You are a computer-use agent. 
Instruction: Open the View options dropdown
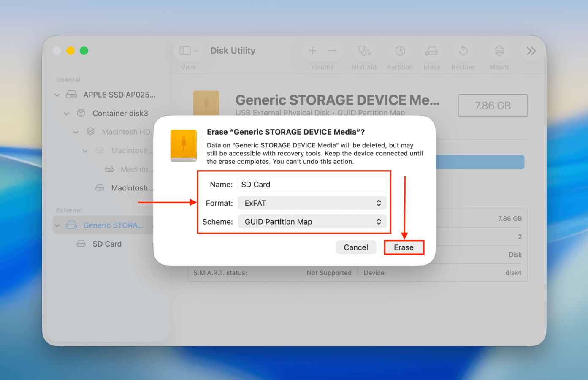[188, 50]
